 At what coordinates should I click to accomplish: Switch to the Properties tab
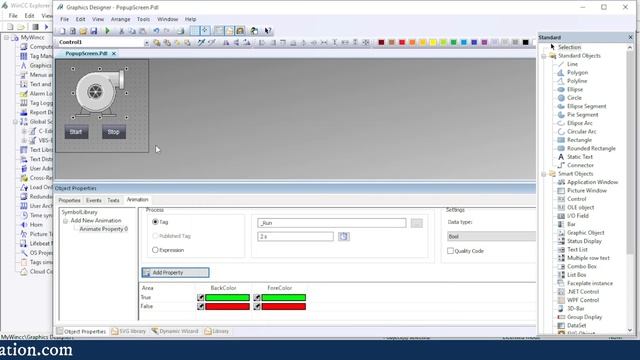pos(69,200)
